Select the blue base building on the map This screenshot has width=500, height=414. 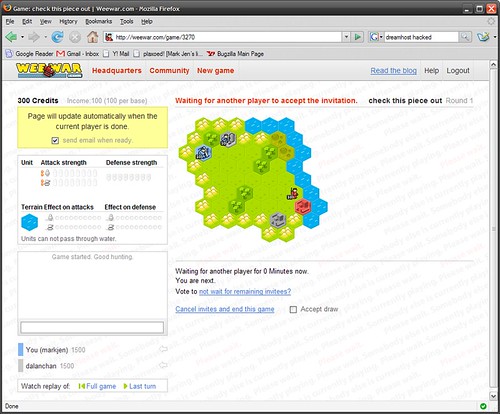(203, 153)
